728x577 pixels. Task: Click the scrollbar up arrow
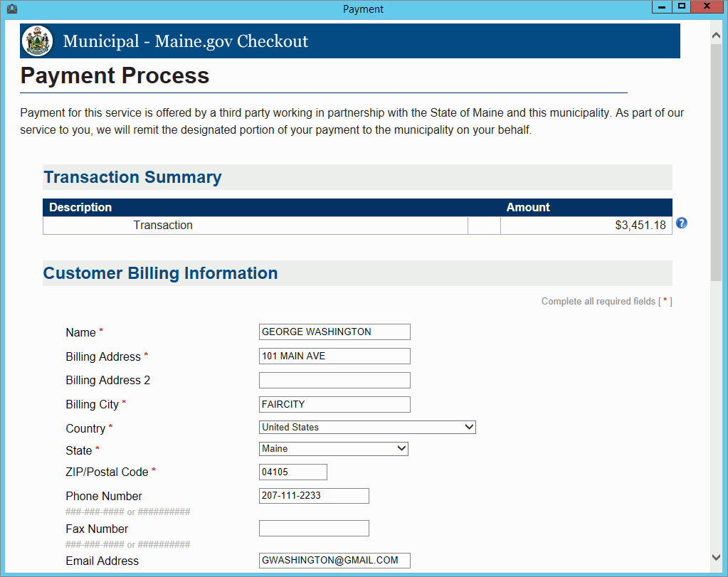717,34
